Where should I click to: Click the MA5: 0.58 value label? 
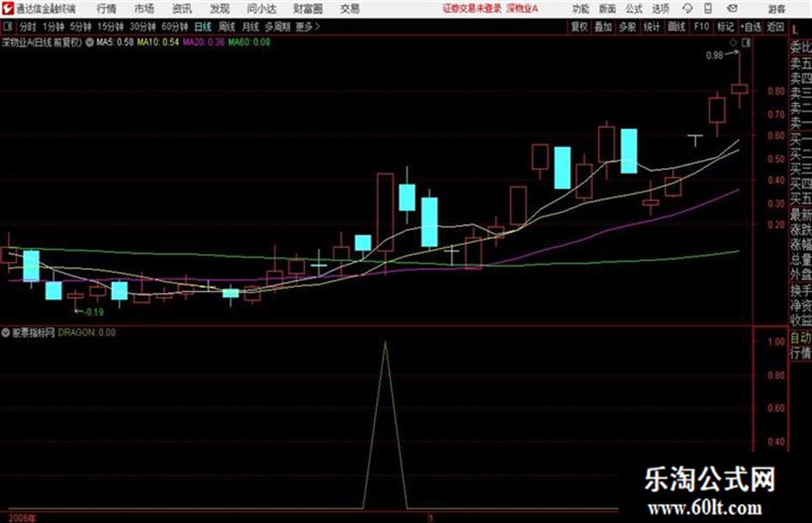114,42
